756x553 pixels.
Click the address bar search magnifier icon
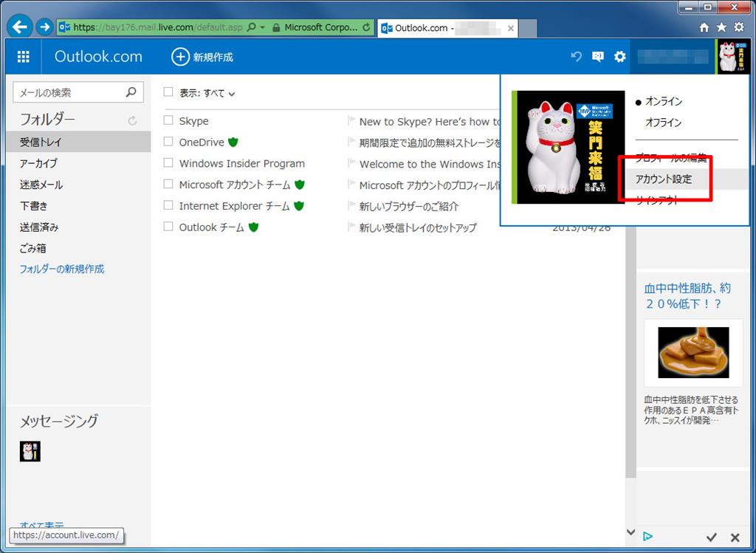point(251,27)
